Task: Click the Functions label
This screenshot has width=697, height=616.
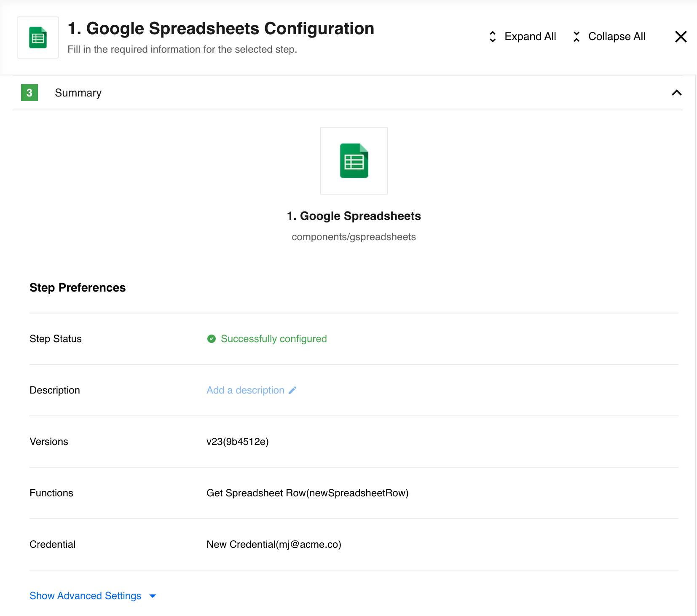Action: (51, 493)
